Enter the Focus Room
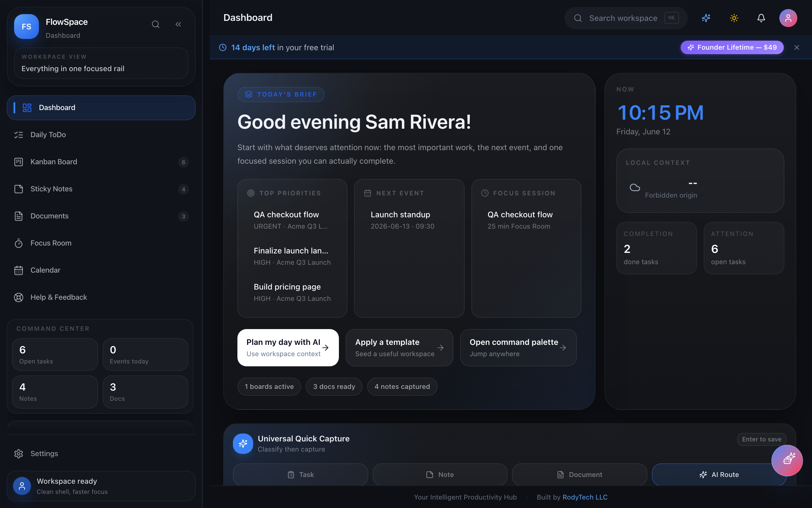This screenshot has width=812, height=508. [x=101, y=243]
